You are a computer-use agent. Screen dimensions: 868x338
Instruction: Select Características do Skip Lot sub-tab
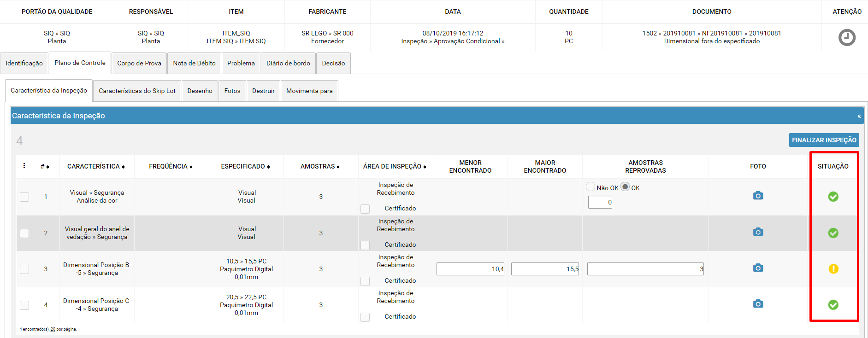click(x=137, y=91)
